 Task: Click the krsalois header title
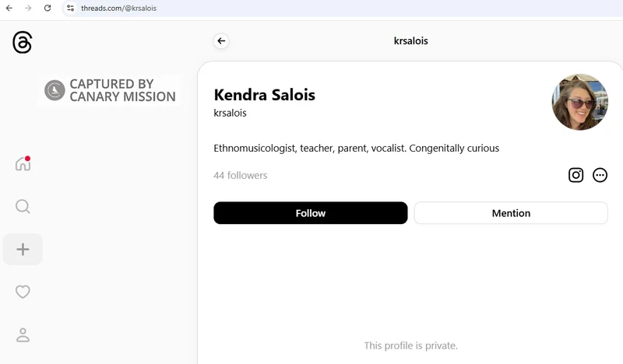(x=411, y=41)
